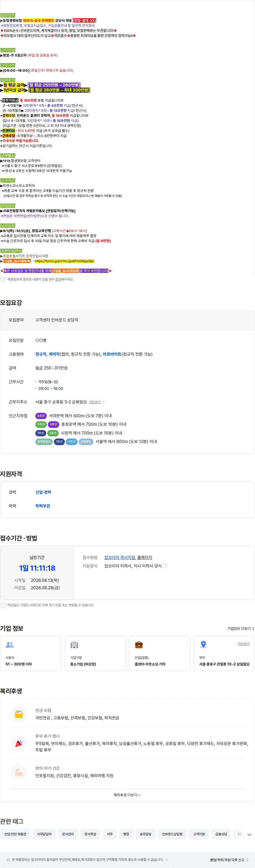Click 불법/허위/과장/오류 신고 report link
This screenshot has width=255, height=868.
227,860
